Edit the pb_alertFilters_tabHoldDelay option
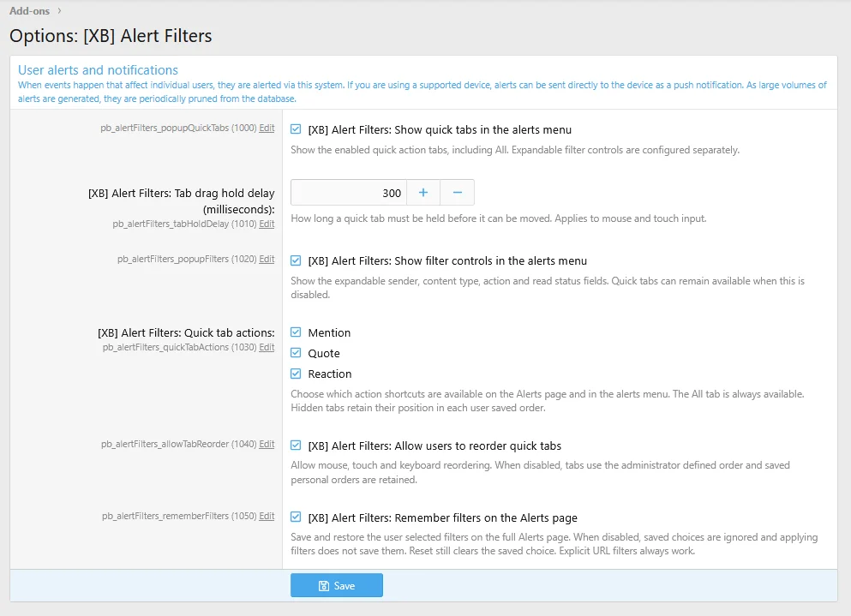The width and height of the screenshot is (851, 616). 267,224
